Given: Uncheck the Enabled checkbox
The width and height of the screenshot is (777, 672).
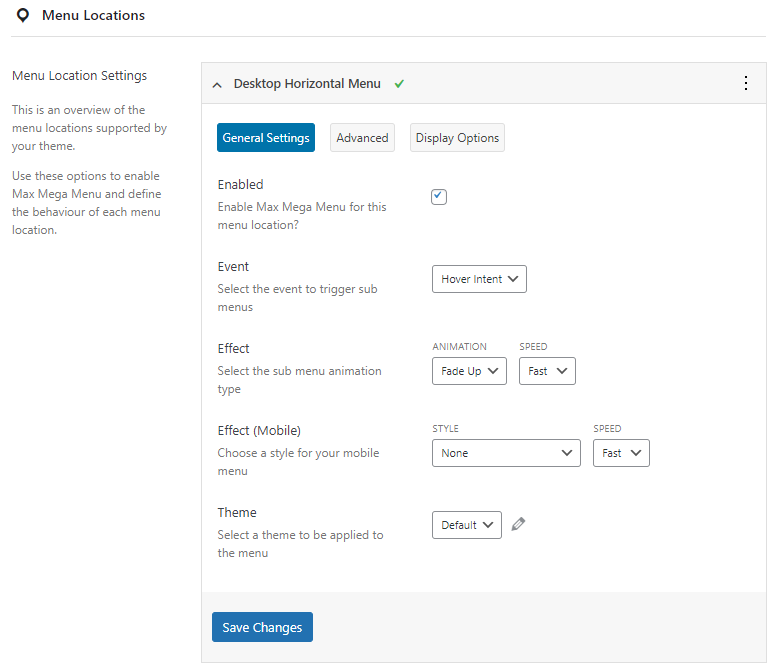Looking at the screenshot, I should [x=439, y=197].
